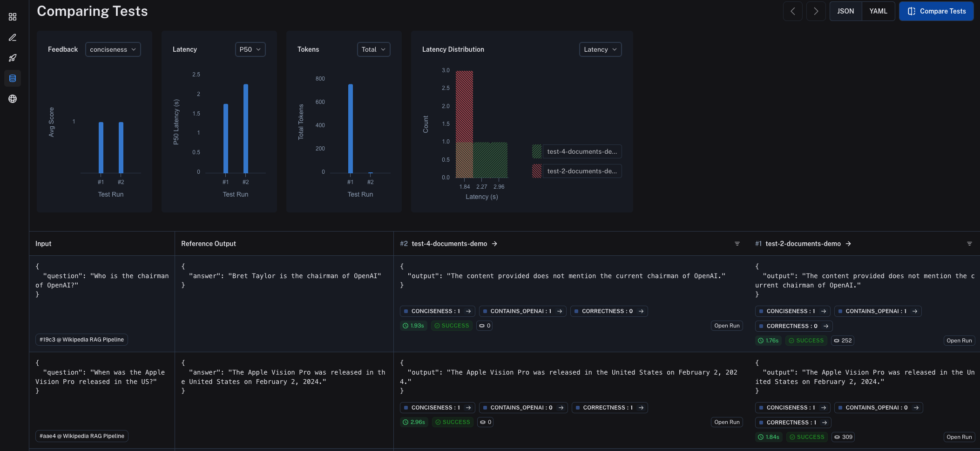Open CONTAINS_OPENAI : 1 in test-4 chairman row

(522, 311)
